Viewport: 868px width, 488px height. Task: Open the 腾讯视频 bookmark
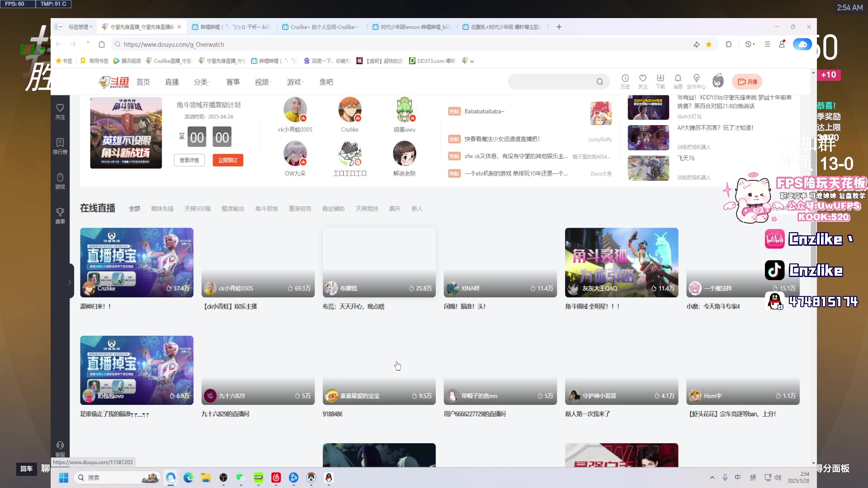127,61
